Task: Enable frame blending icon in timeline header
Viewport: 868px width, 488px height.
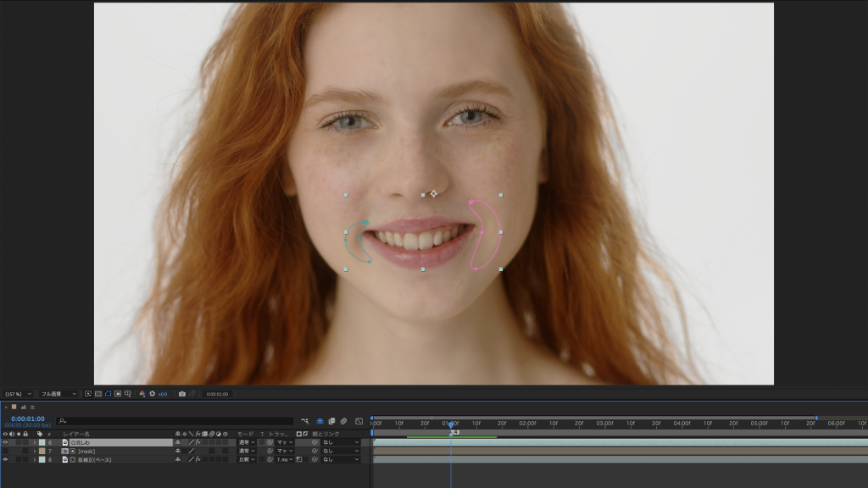Action: [331, 420]
